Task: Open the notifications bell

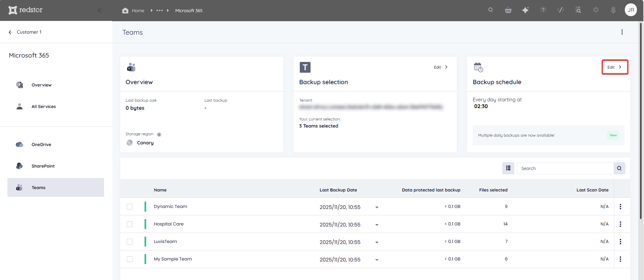Action: (x=613, y=10)
